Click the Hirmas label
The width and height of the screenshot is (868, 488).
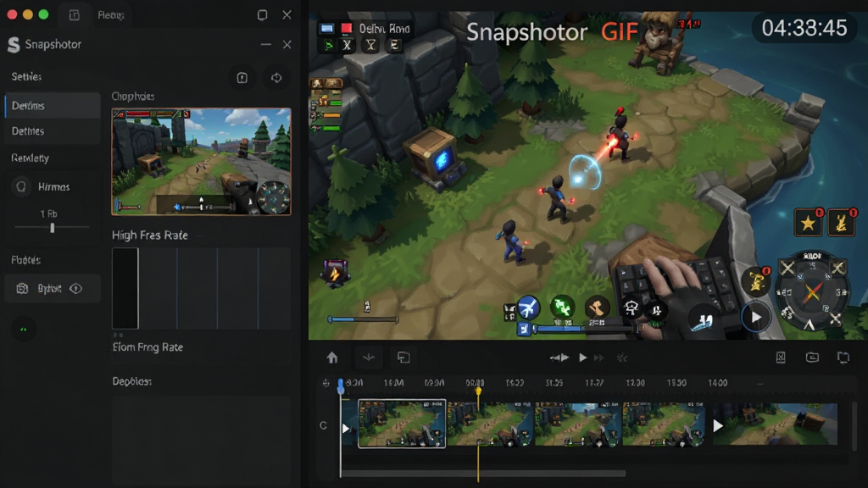point(53,186)
